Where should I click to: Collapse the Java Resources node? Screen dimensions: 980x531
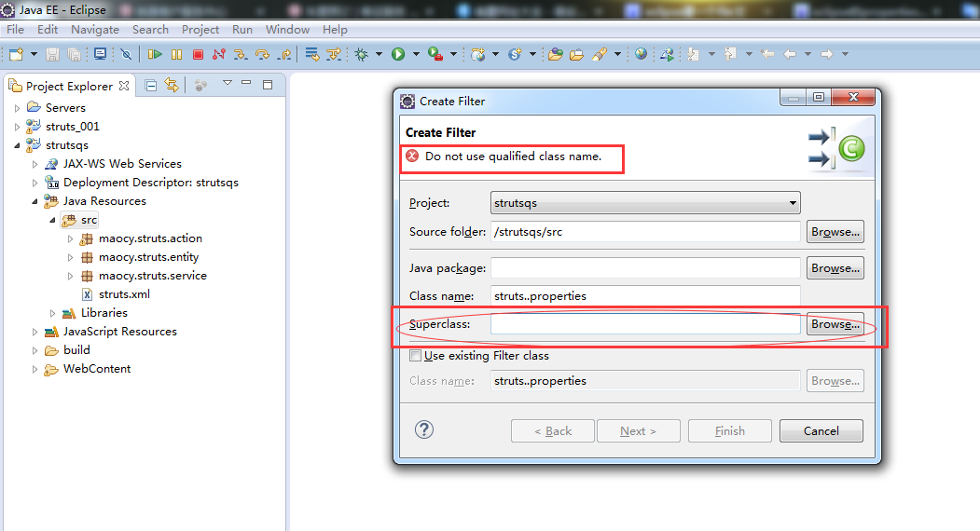tap(35, 202)
